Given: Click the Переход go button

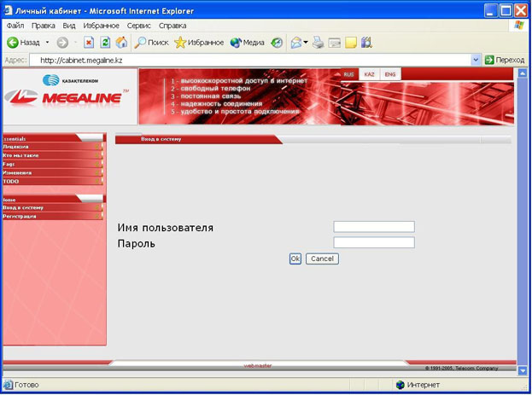Looking at the screenshot, I should 505,60.
